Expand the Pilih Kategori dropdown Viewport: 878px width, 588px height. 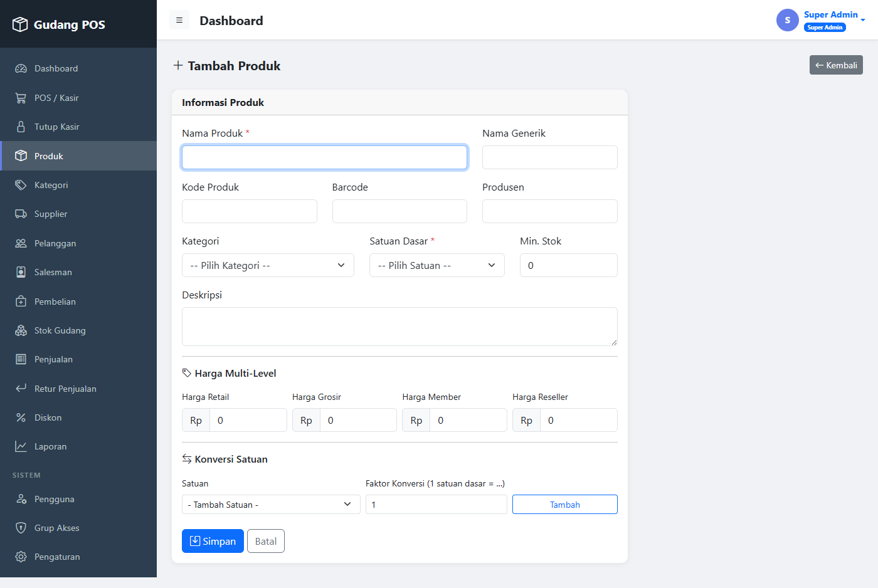268,265
